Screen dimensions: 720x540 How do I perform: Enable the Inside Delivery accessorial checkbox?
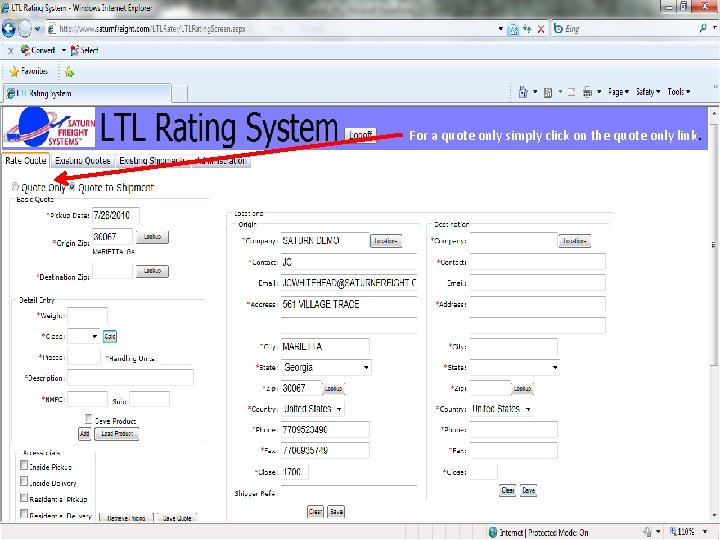click(x=24, y=481)
